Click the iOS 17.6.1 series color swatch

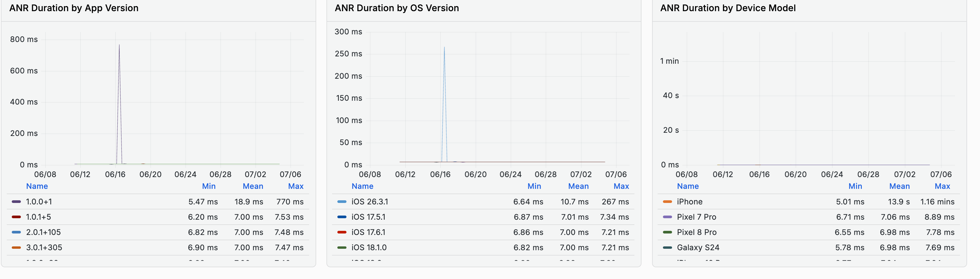(x=342, y=232)
